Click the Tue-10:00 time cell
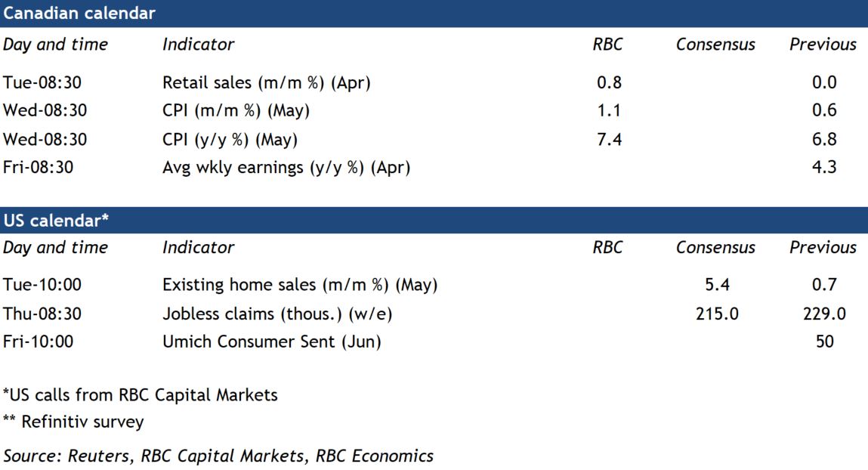The height and width of the screenshot is (470, 868). click(42, 285)
